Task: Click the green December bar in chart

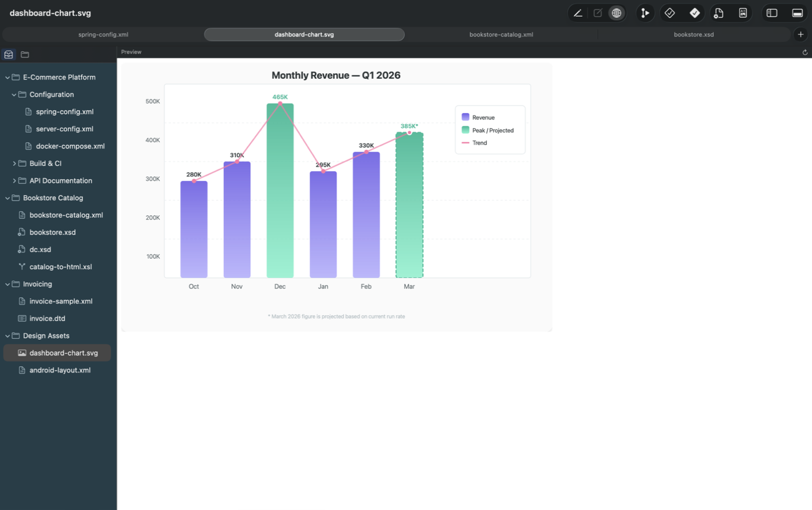Action: 280,191
